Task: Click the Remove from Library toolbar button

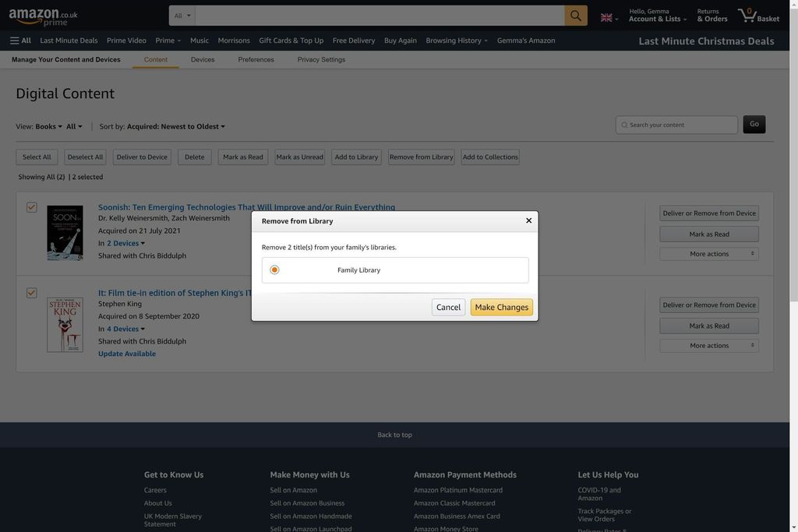Action: (422, 157)
